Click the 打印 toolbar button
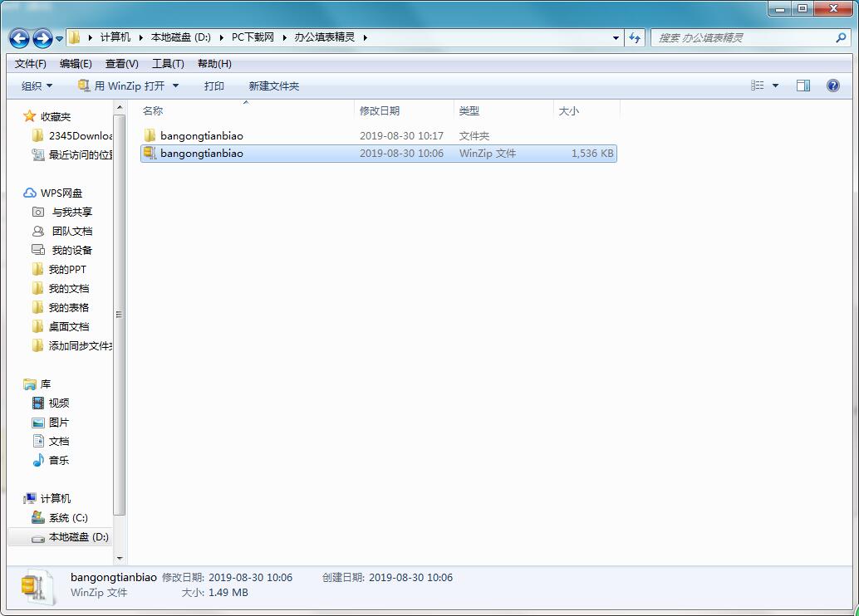The height and width of the screenshot is (616, 859). (x=214, y=86)
